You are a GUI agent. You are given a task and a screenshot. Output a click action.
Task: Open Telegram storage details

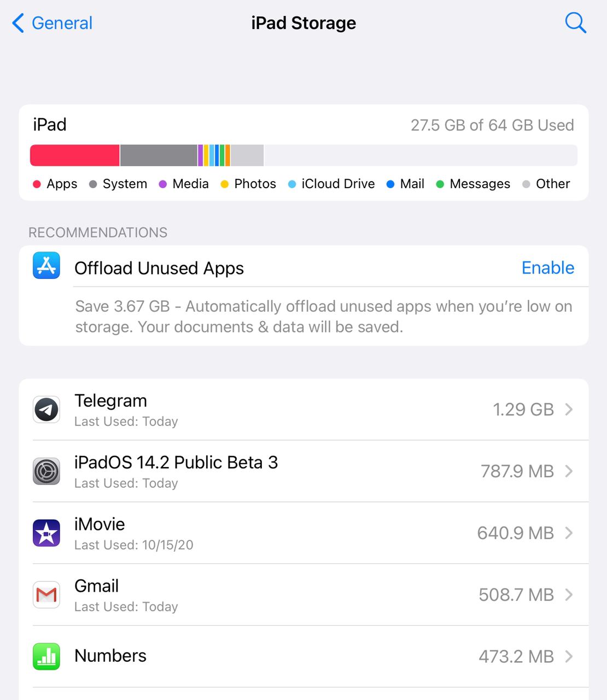click(303, 410)
